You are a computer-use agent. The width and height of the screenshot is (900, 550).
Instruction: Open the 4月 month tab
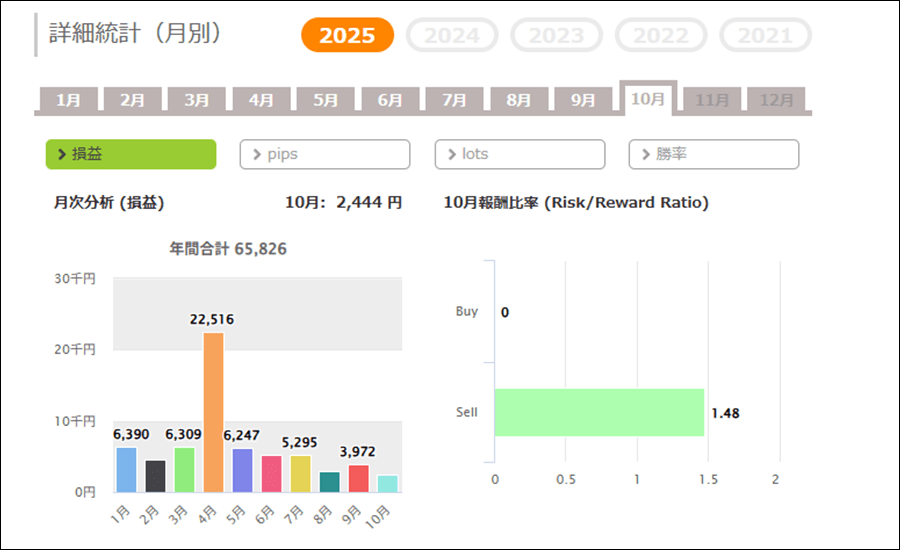261,100
